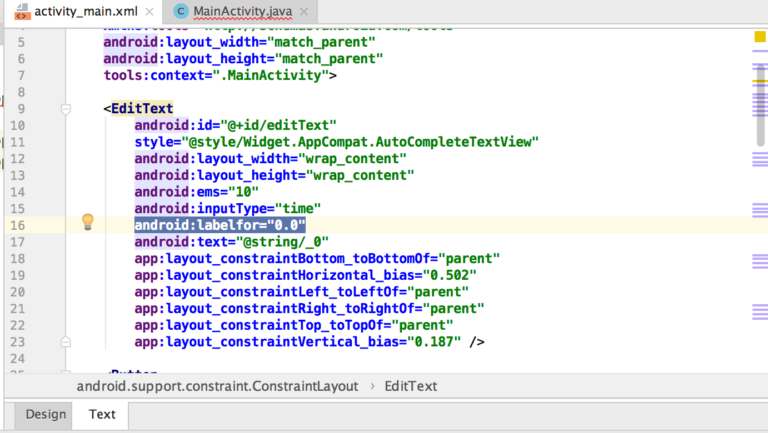Screen dimensions: 768x433
Task: Click layout_constraintHorizontal_bias="0.502" line
Action: (306, 275)
